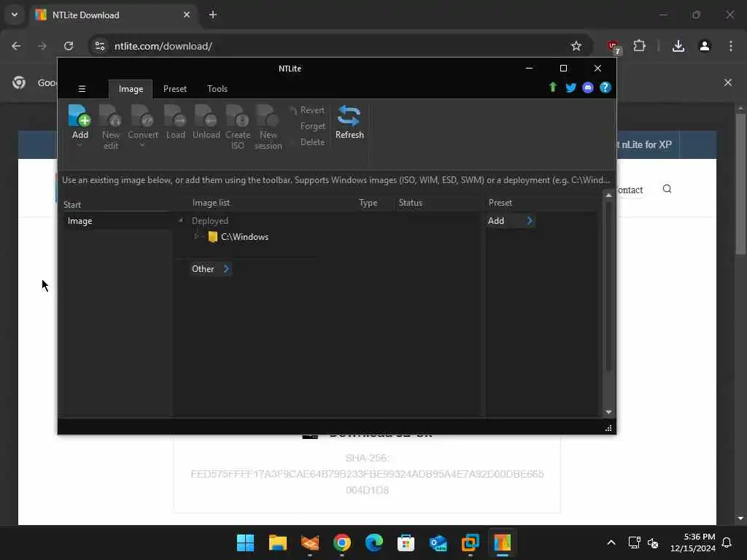Click the taskbar clock showing 5:36 PM
747x560 pixels.
pyautogui.click(x=693, y=542)
